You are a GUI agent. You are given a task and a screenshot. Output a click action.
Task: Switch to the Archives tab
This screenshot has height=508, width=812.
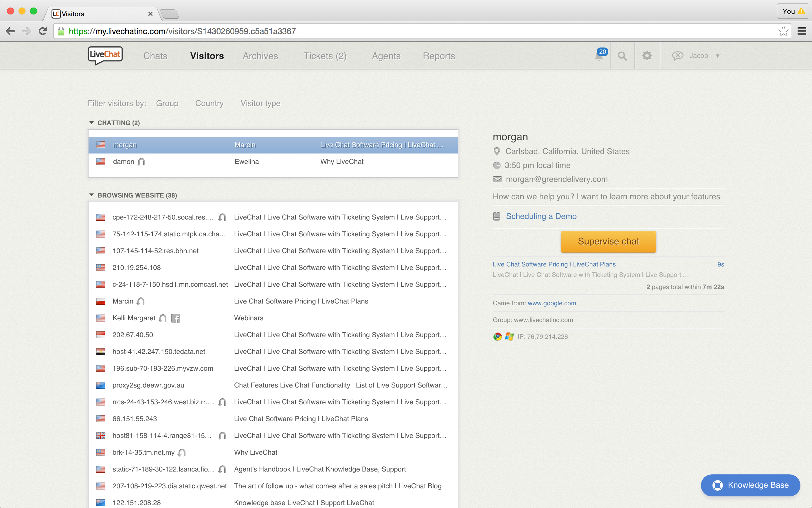click(x=260, y=56)
